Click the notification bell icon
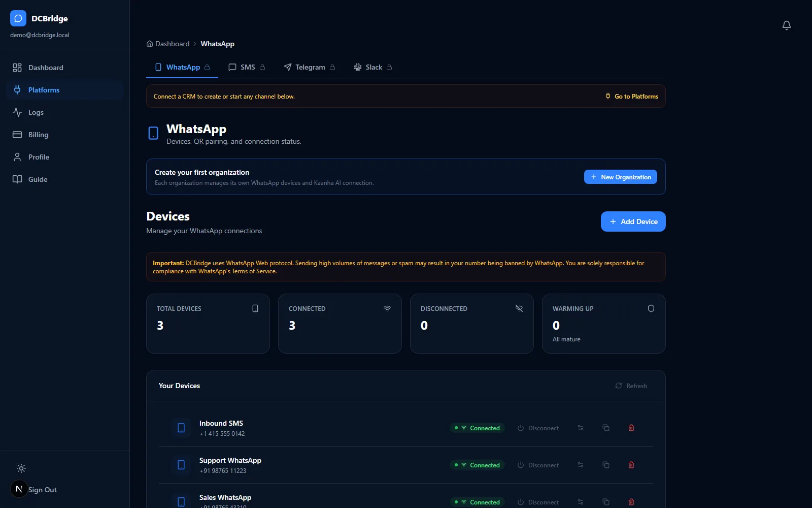The image size is (812, 508). point(787,25)
